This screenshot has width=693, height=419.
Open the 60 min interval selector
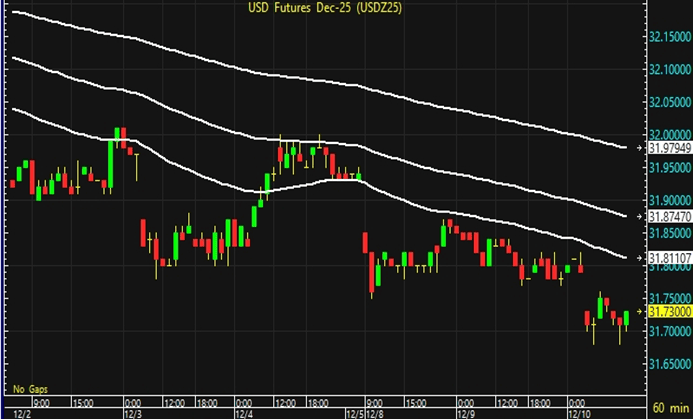pos(668,410)
